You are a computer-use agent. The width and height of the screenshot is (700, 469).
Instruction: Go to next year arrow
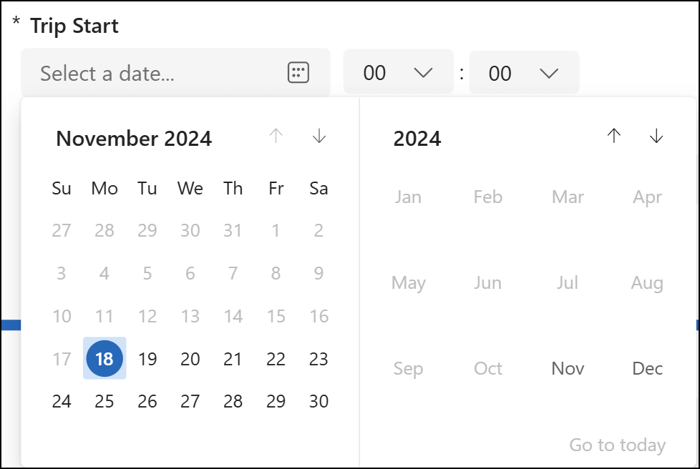click(x=656, y=137)
